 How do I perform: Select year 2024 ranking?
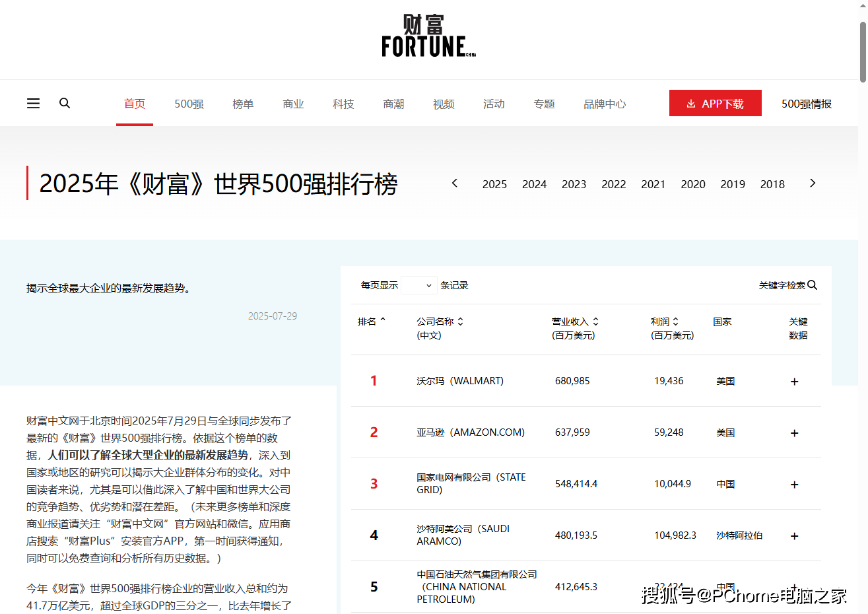tap(534, 184)
